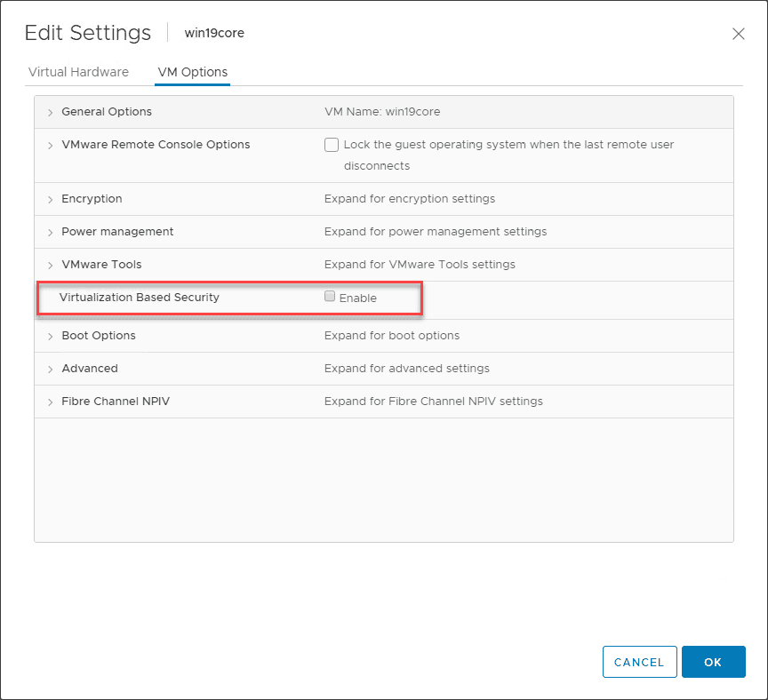Expand the Fibre Channel NPIV section

[51, 402]
